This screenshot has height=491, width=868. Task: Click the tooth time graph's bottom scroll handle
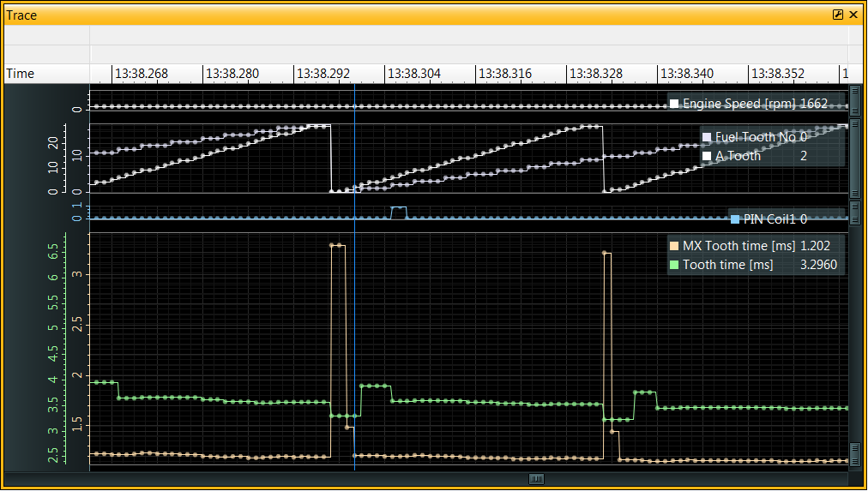(854, 453)
